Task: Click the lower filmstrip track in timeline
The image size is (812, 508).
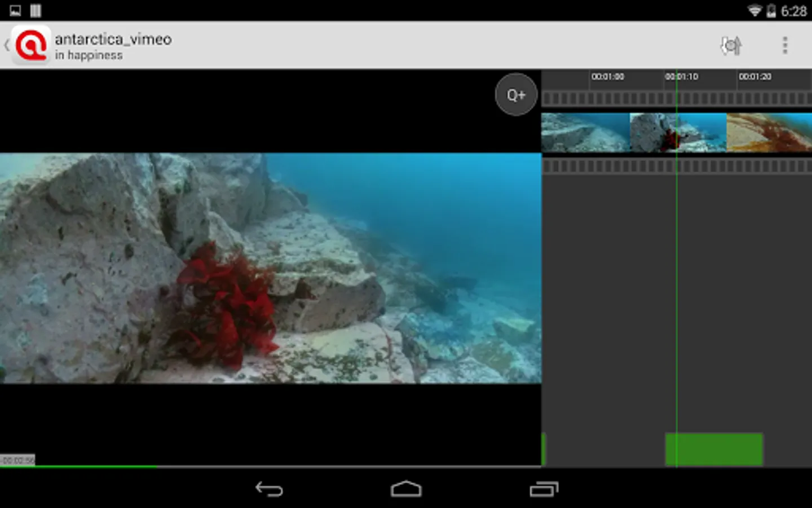Action: click(x=677, y=166)
